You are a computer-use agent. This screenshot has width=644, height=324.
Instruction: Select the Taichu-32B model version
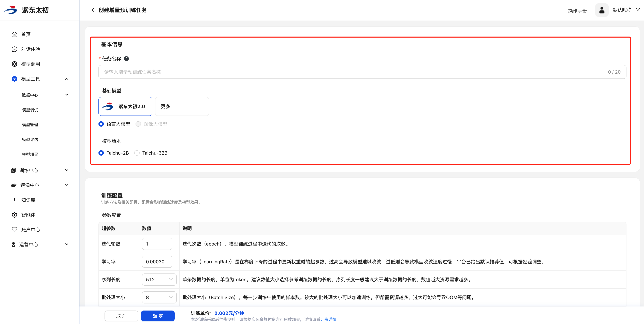(x=137, y=153)
